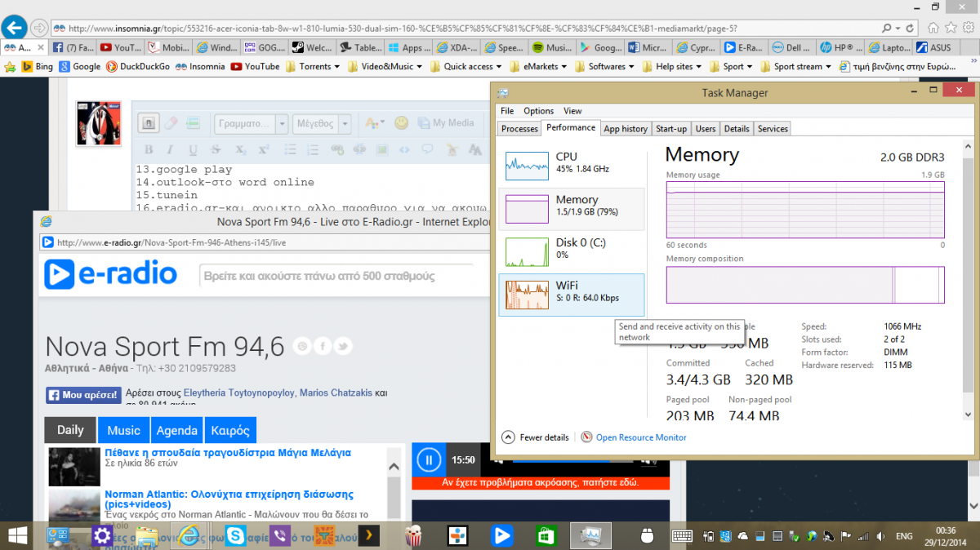This screenshot has height=550, width=980.
Task: Open the Users tab in Task Manager
Action: [x=706, y=129]
